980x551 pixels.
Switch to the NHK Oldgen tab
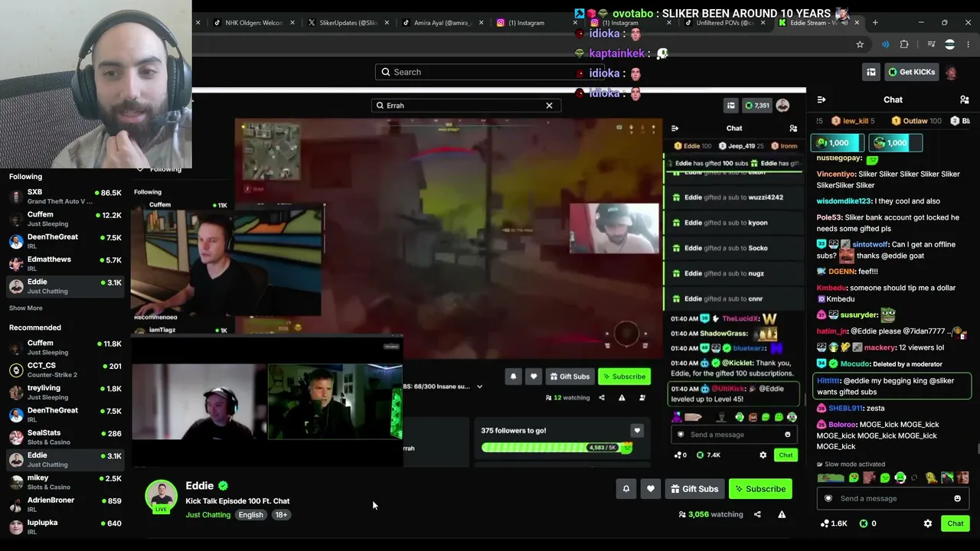[253, 23]
